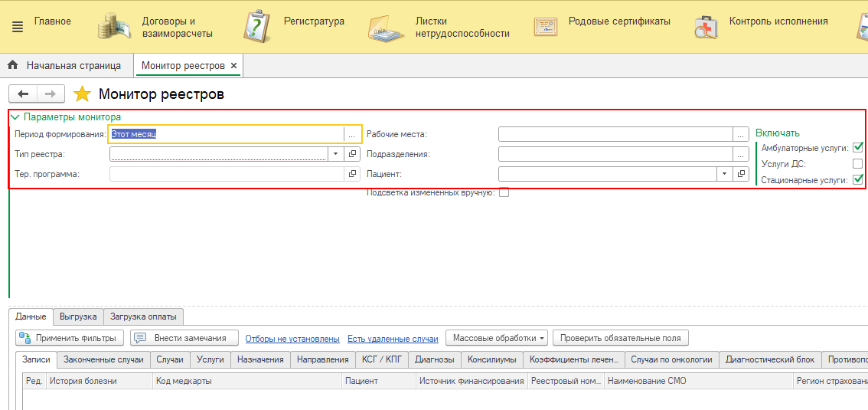
Task: Enable the Услуги ДС checkbox
Action: pos(857,164)
